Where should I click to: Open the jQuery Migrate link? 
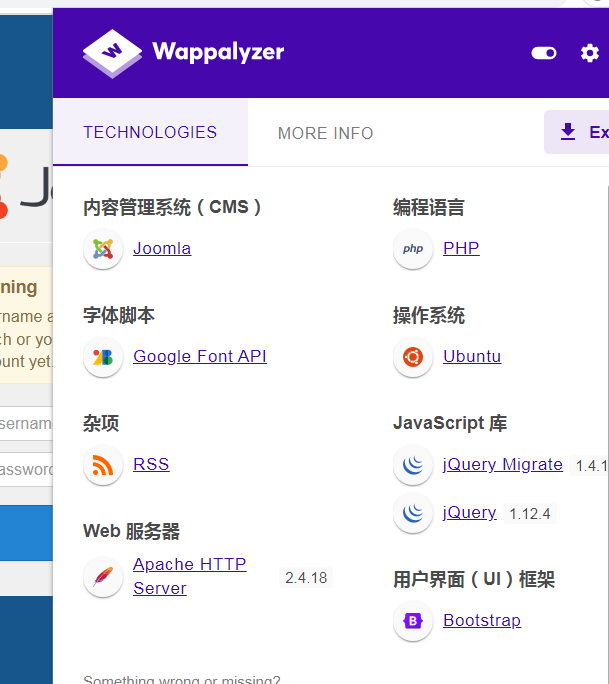pyautogui.click(x=503, y=464)
